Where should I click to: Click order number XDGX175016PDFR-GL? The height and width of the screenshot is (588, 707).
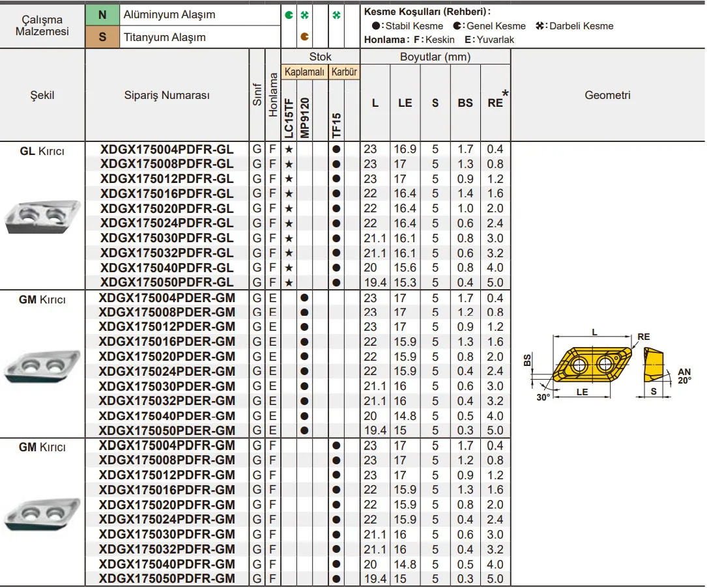coord(167,193)
